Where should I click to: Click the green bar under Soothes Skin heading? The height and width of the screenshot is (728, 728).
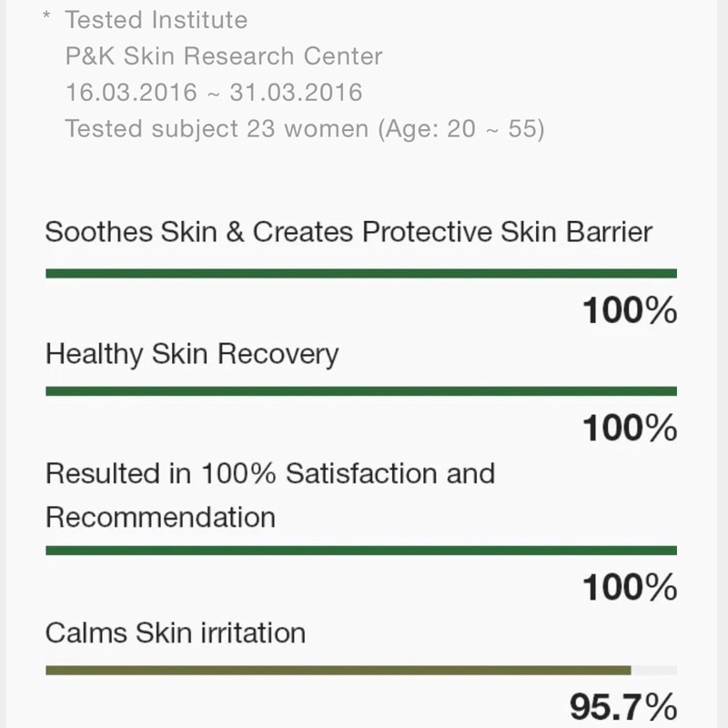point(361,273)
